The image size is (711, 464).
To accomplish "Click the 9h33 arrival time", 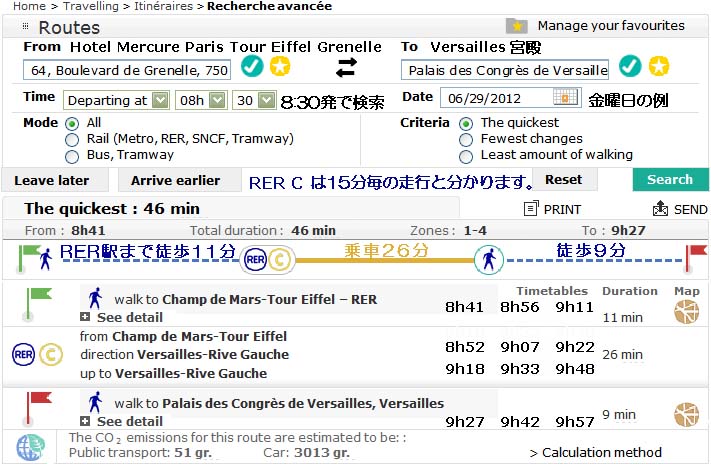I will (520, 369).
